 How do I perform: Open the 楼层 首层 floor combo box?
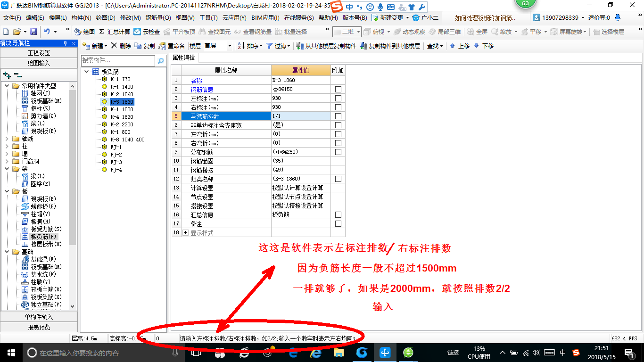[217, 46]
